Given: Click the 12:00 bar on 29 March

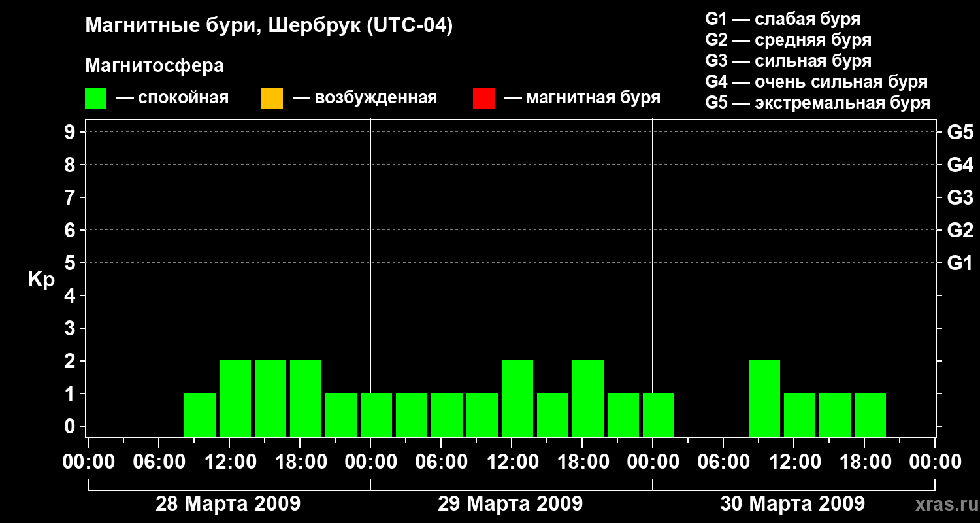Looking at the screenshot, I should (x=517, y=398).
